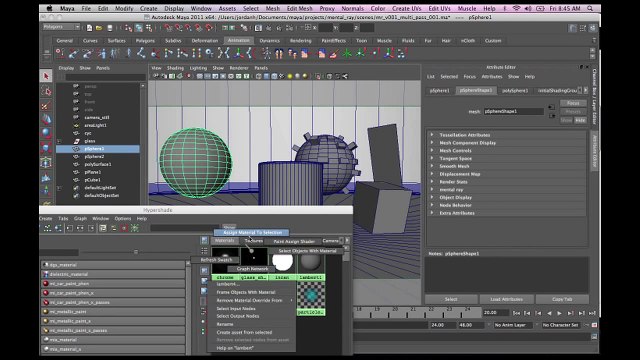Click the walking skeleton shelf icon

(266, 53)
